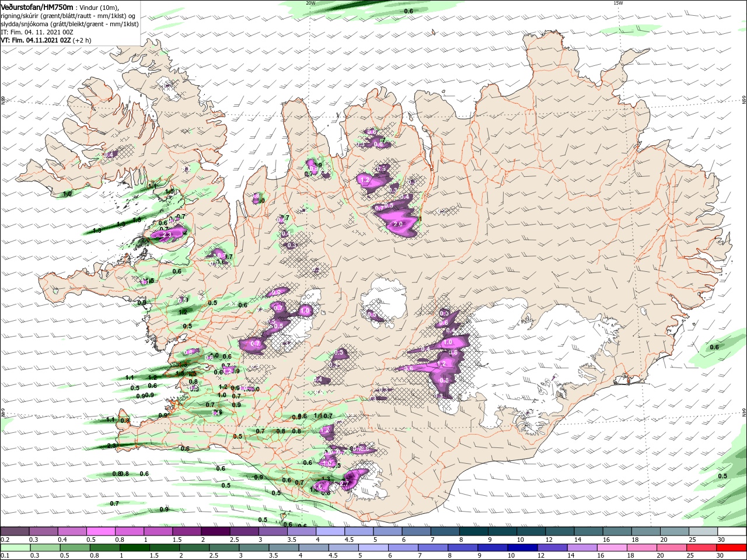Image resolution: width=747 pixels, height=560 pixels.
Task: Pick the blue-violet 12 rain legend swatch
Action: click(552, 548)
